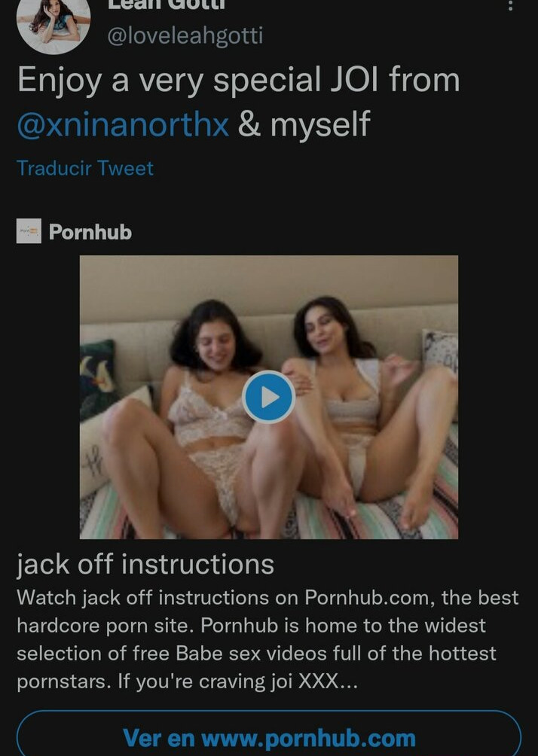Tap the @loveleahgotti handle
Screen dimensions: 538x756
coord(185,36)
